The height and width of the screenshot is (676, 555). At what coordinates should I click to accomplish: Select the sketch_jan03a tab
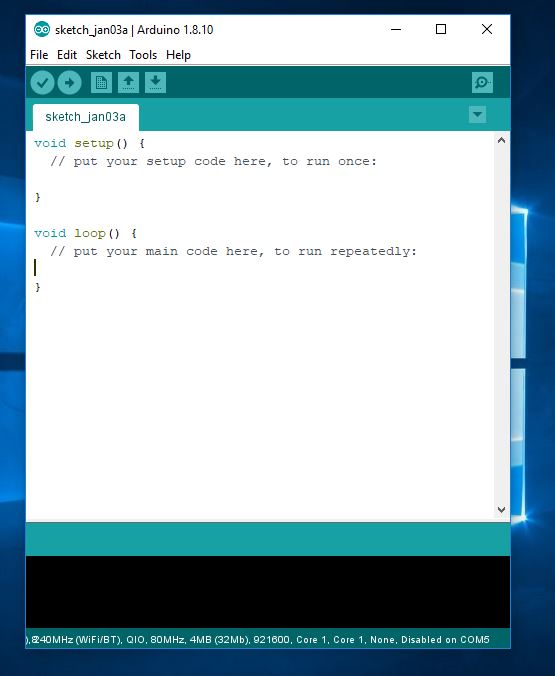[x=86, y=117]
